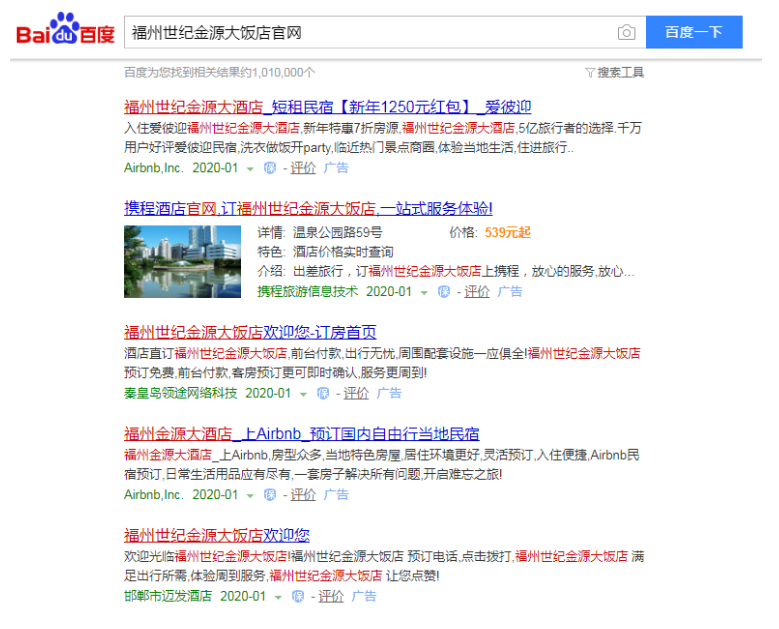Click address 温泉公园路59号

[337, 233]
